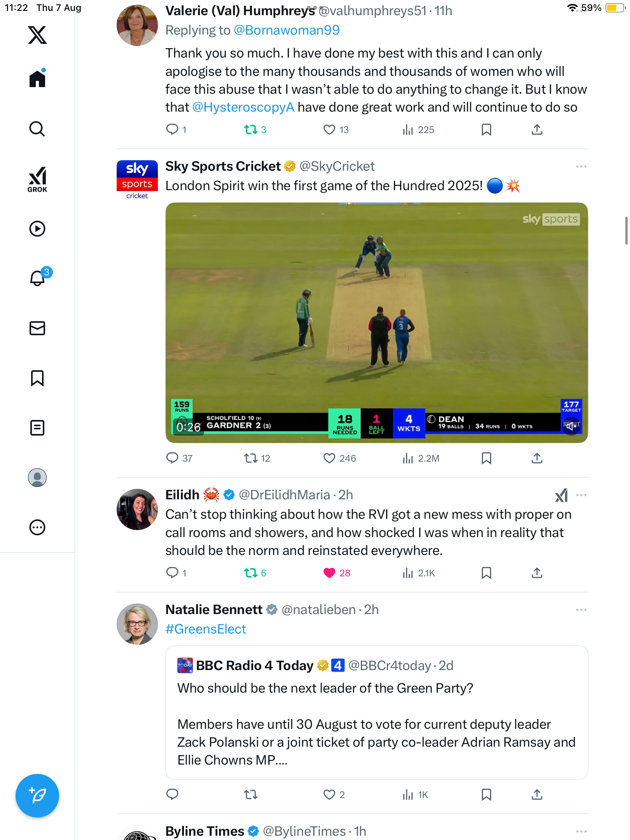Open sidebar More circle menu
This screenshot has height=840, width=630.
click(37, 527)
